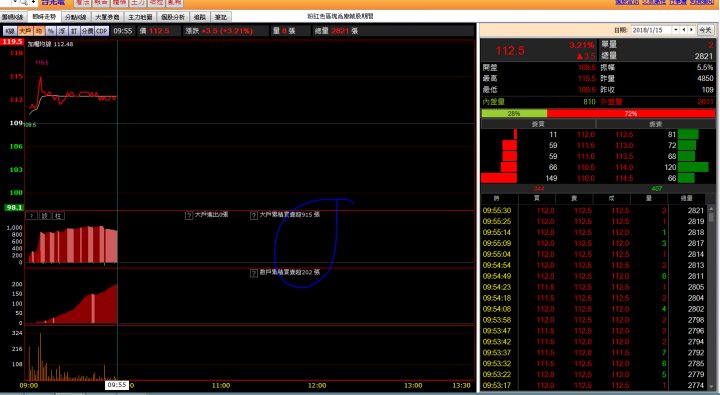Image resolution: width=720 pixels, height=395 pixels.
Task: Open the 個股分析 tab
Action: click(x=173, y=17)
